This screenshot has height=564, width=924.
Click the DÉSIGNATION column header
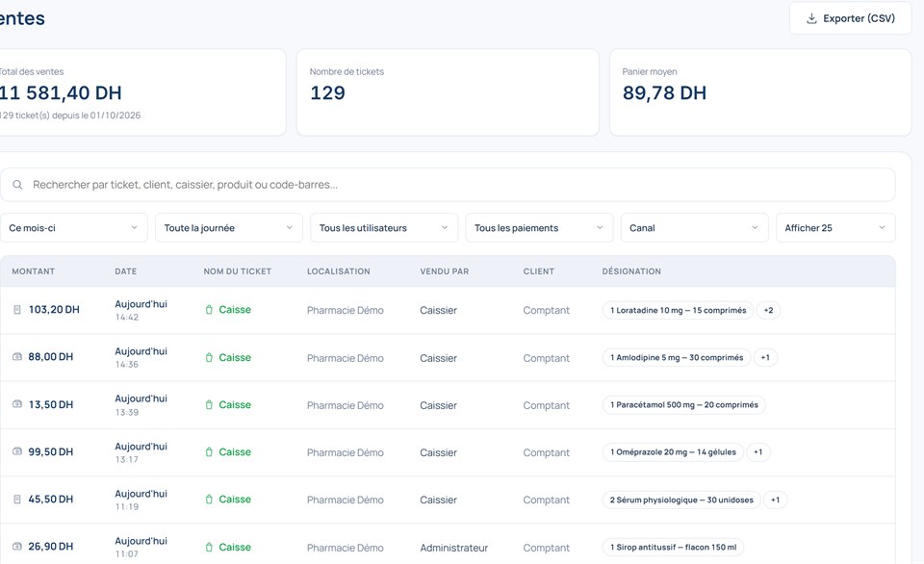point(631,271)
